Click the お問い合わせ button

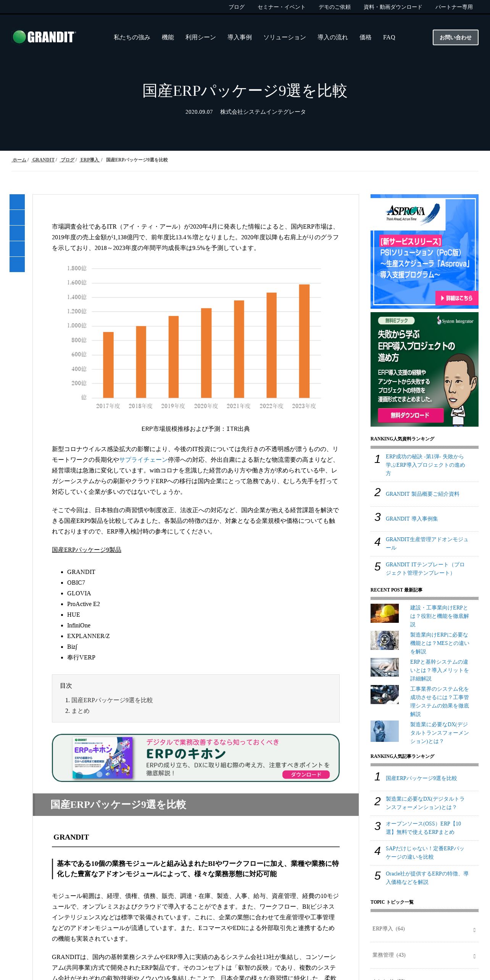click(455, 37)
